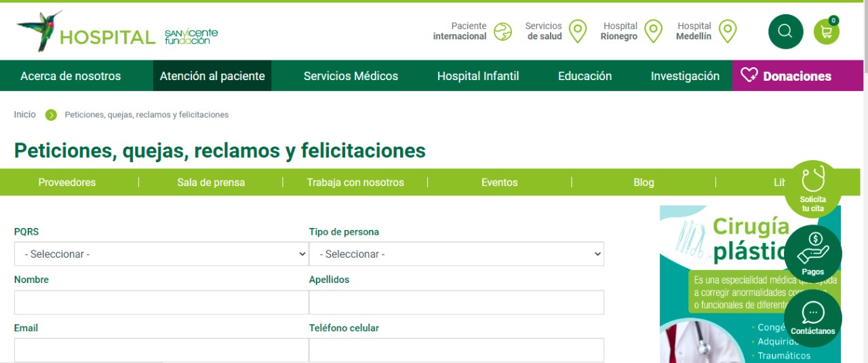
Task: Click the Pagos hand-with-coin icon
Action: pos(812,252)
